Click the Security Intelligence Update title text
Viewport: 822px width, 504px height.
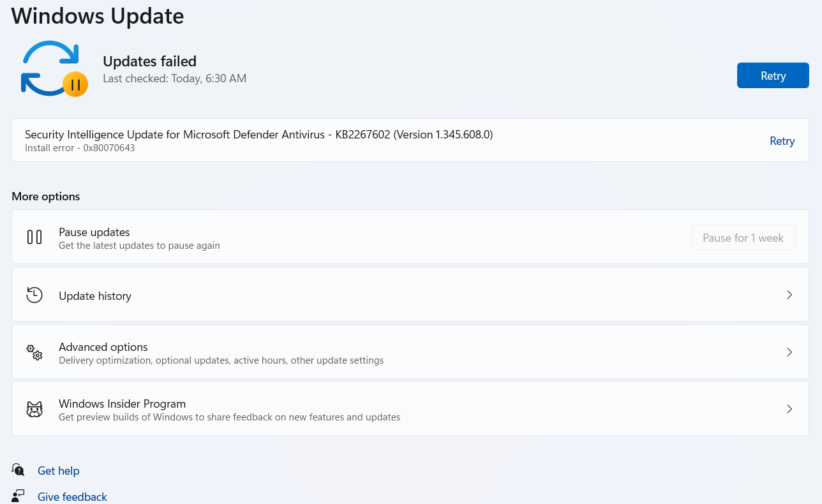258,135
